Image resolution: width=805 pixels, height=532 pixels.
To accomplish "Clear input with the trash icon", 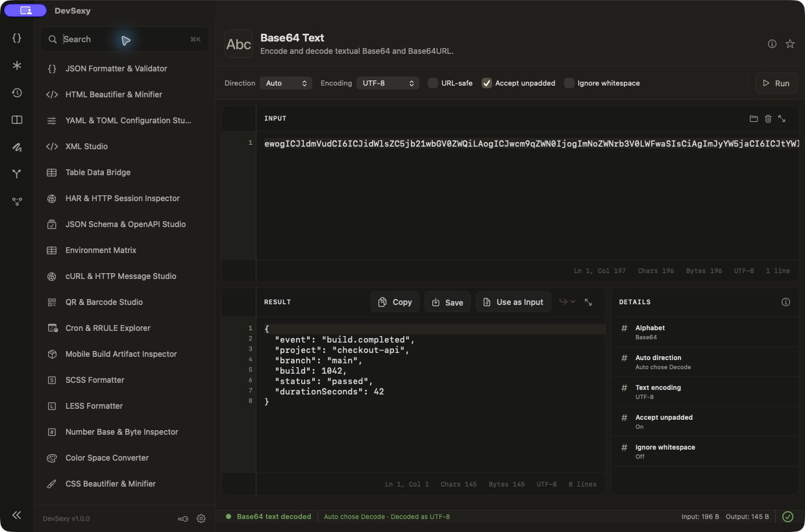I will pos(768,119).
